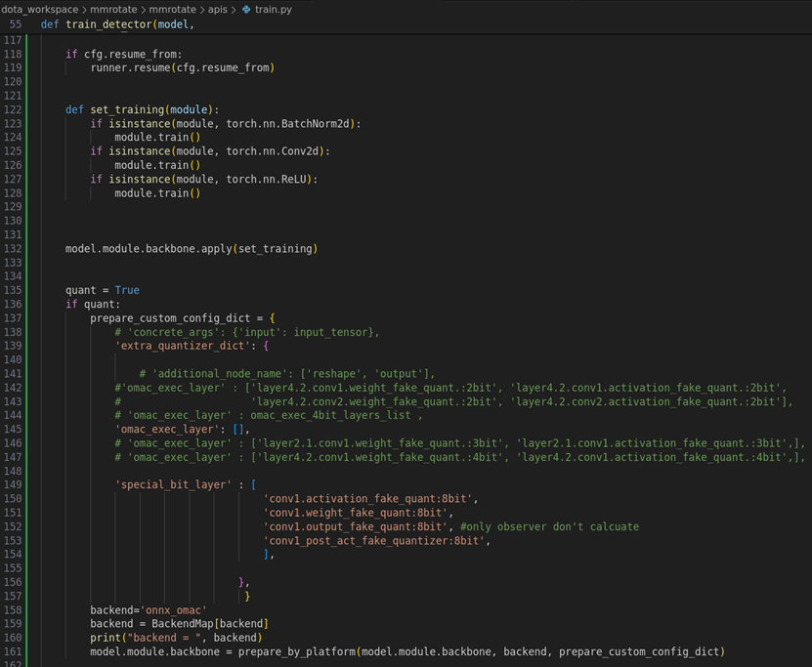Click the Python file icon in breadcrumb
Image resolution: width=812 pixels, height=667 pixels.
click(246, 9)
